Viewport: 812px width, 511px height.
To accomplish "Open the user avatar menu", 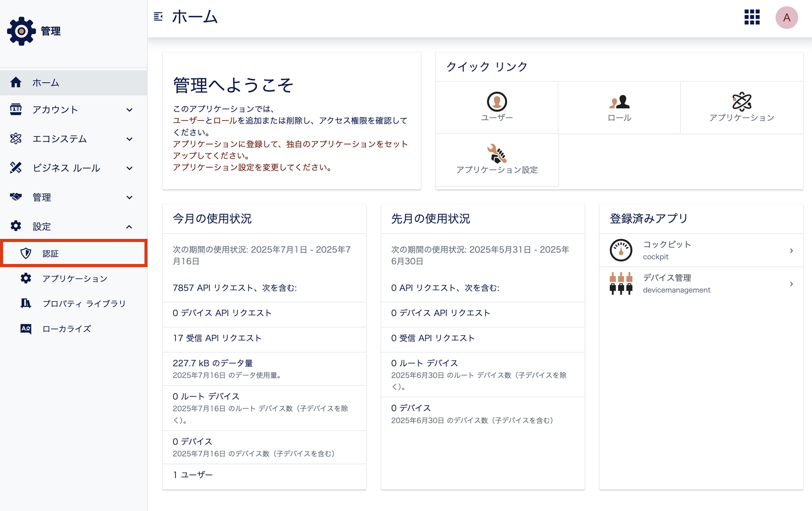I will click(786, 18).
